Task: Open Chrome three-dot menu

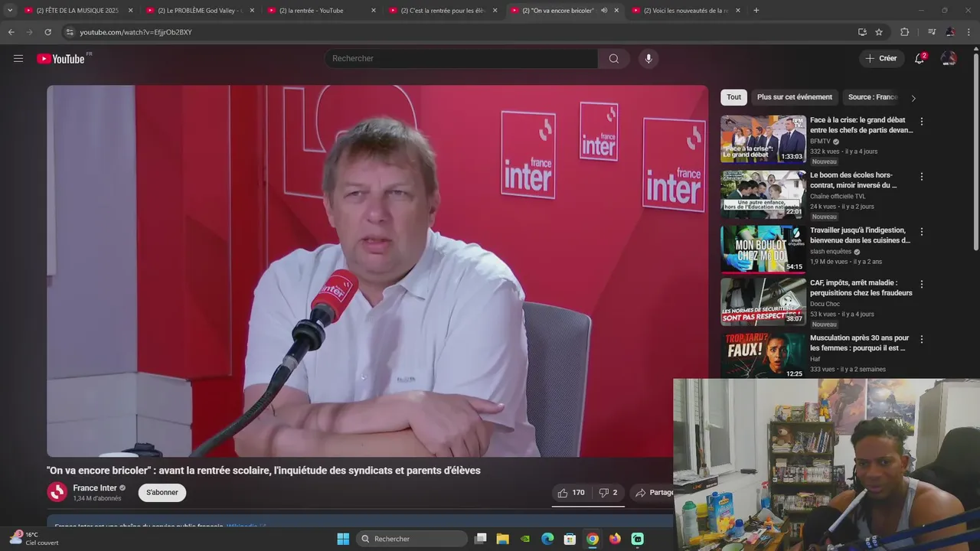Action: 969,32
